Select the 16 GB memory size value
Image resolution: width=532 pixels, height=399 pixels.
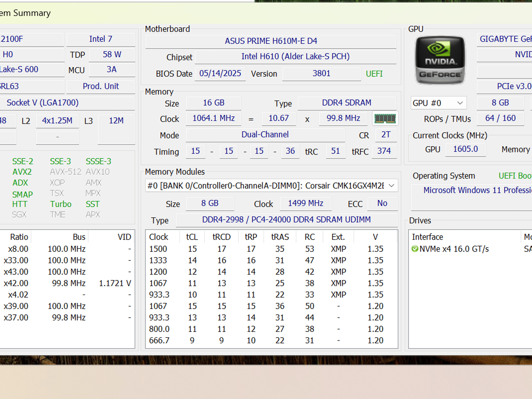[214, 103]
